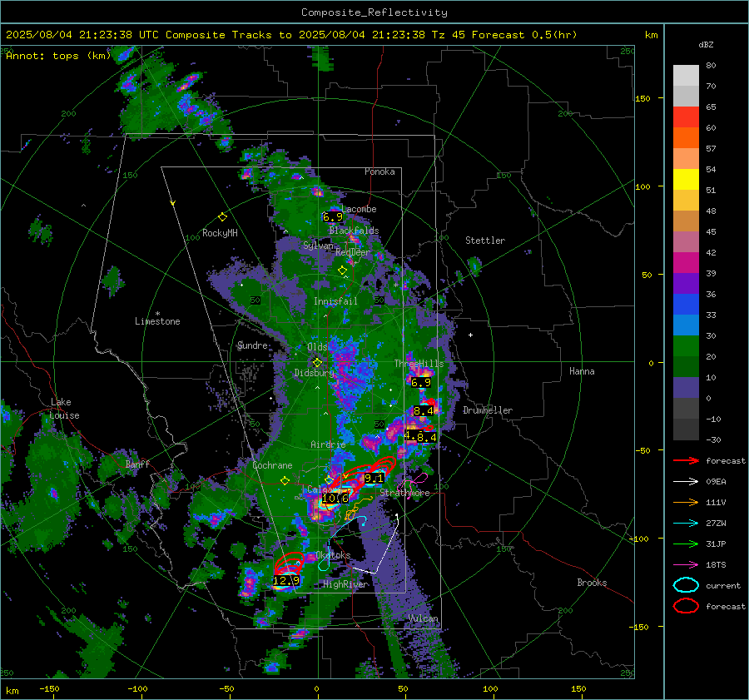Click the Sylvan label
This screenshot has width=749, height=700.
pos(318,246)
